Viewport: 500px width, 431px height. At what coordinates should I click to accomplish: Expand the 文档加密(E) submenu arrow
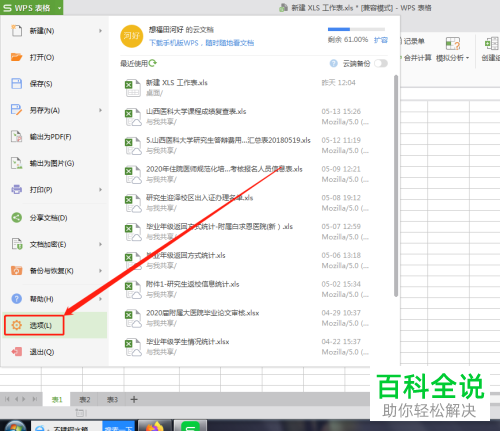coord(100,244)
